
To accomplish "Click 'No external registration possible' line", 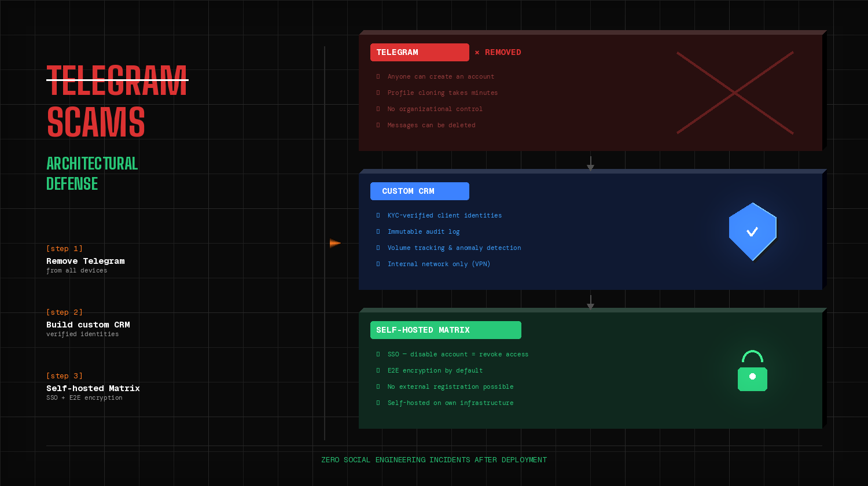I will 451,386.
